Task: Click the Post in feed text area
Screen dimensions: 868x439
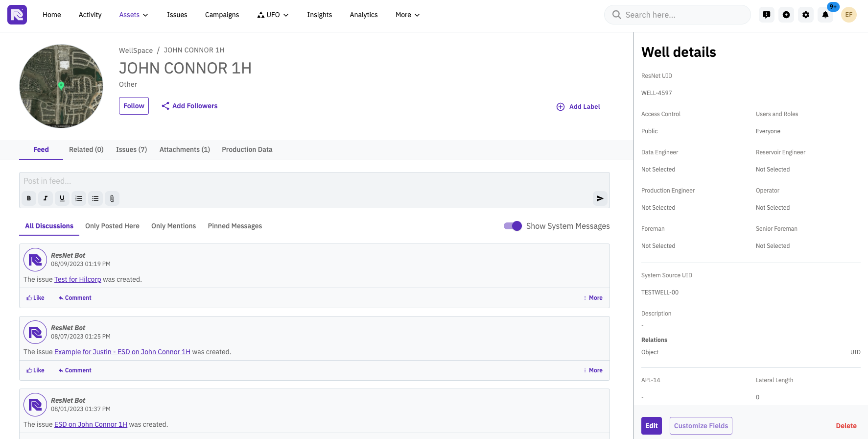Action: (314, 181)
